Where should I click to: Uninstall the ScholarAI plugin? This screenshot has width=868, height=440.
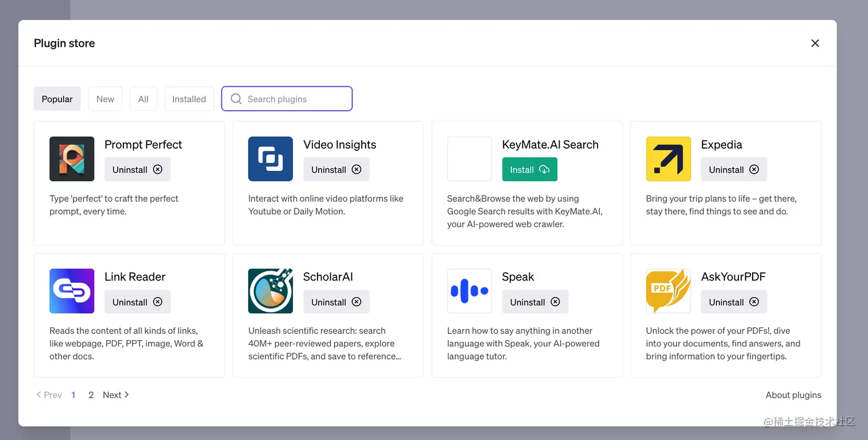tap(336, 302)
